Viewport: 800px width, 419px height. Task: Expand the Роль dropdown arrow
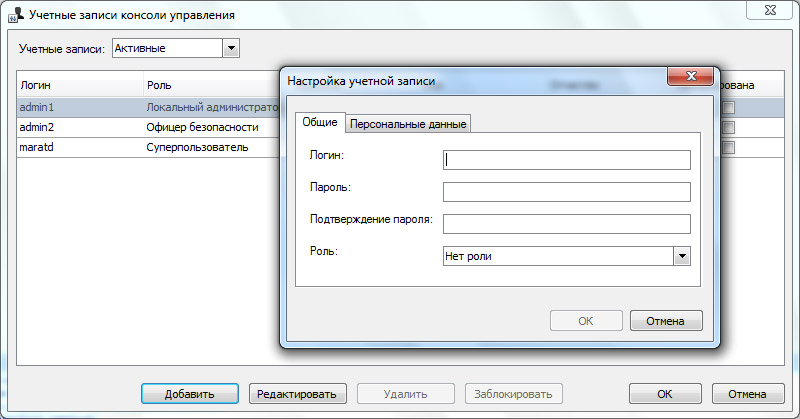(682, 256)
